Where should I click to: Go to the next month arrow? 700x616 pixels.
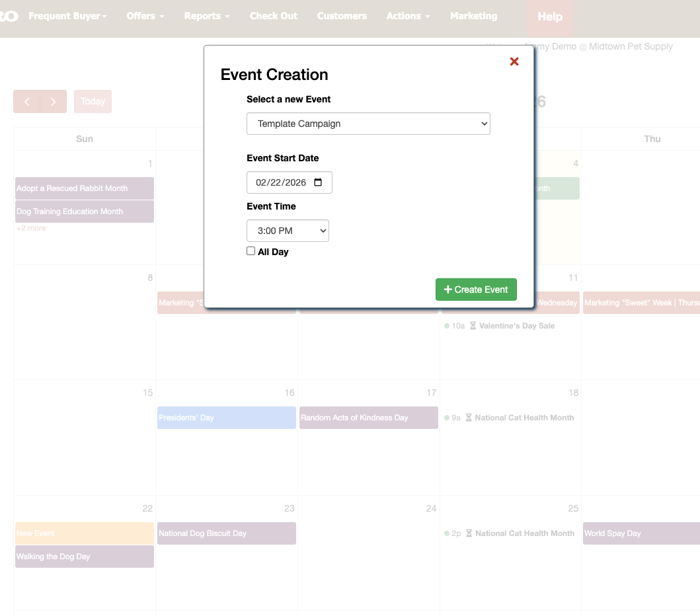(x=54, y=102)
